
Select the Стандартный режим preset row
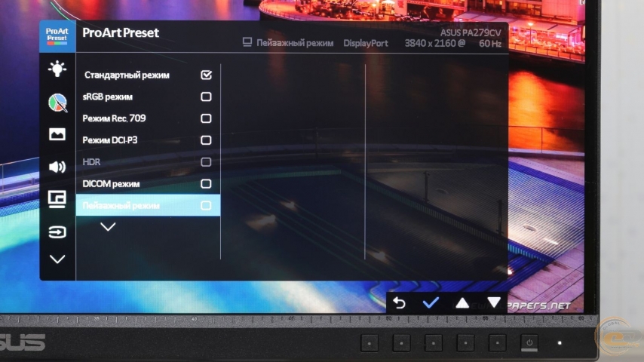click(x=149, y=75)
